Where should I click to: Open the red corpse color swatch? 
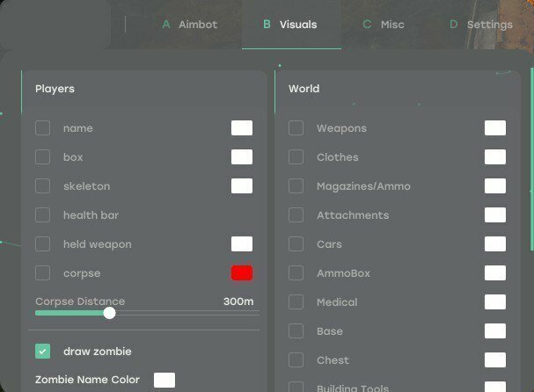(242, 272)
